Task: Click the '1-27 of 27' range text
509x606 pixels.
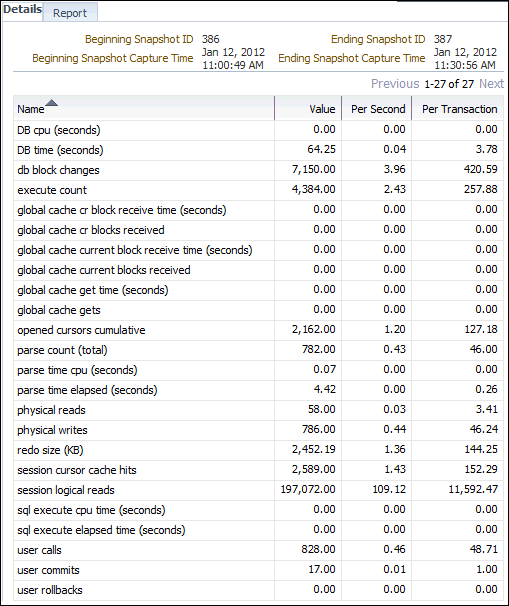Action: [x=449, y=84]
